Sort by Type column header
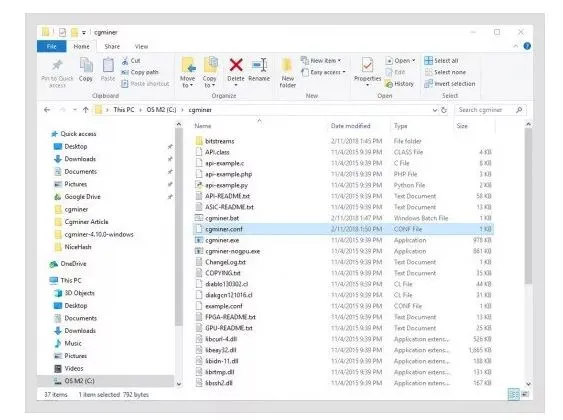 [x=400, y=126]
